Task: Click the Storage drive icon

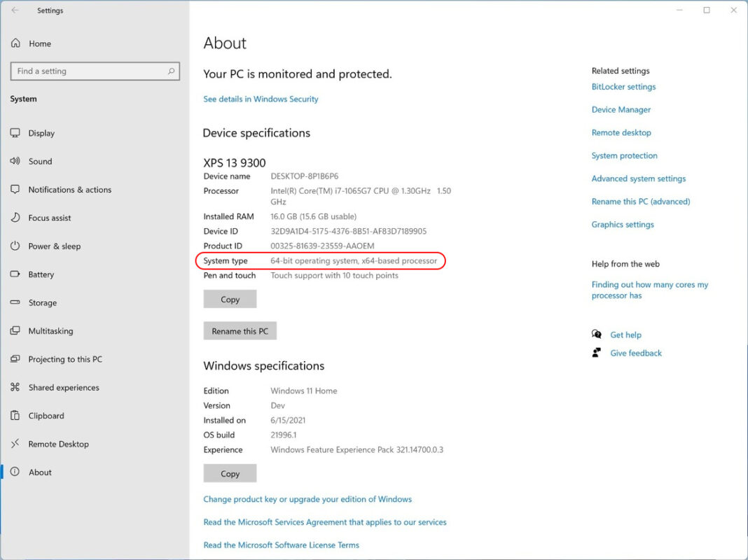Action: click(15, 302)
